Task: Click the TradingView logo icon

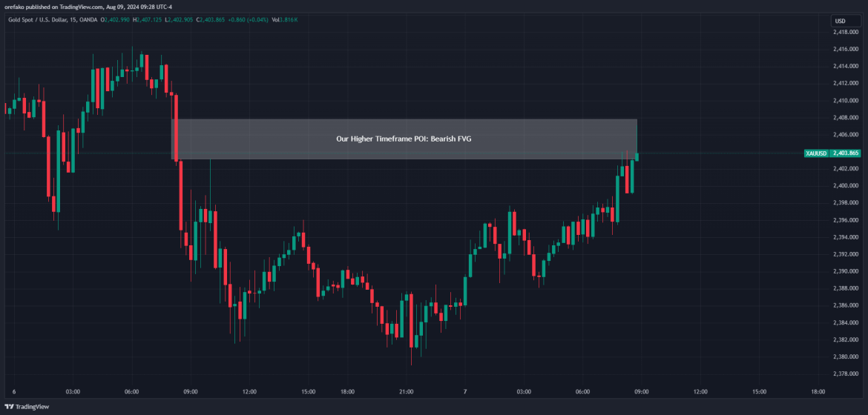Action: (10, 406)
